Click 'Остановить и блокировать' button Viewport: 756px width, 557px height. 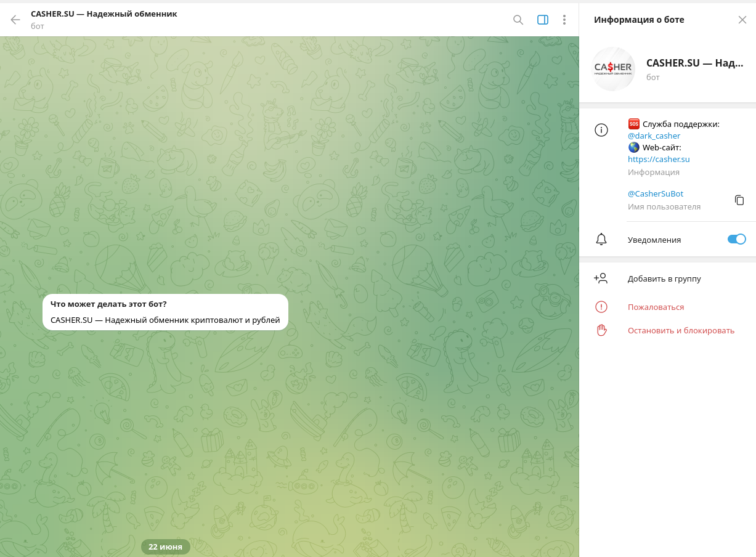[x=681, y=330]
